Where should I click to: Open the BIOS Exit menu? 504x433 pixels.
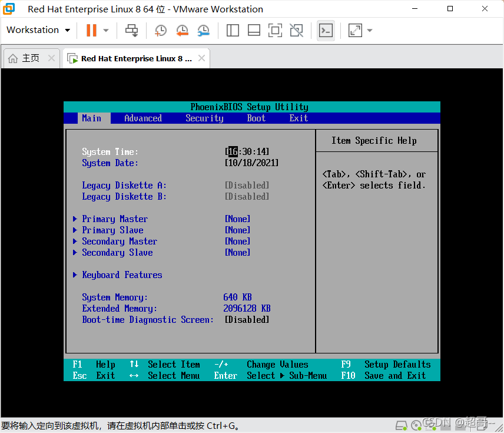(299, 118)
